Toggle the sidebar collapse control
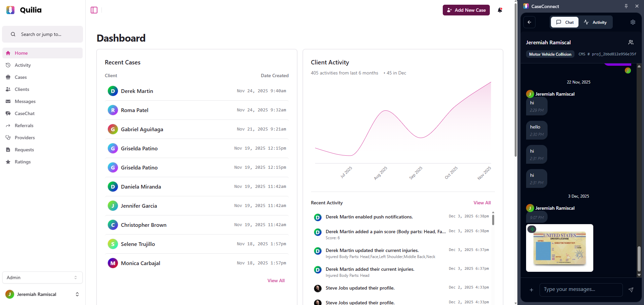The width and height of the screenshot is (644, 305). tap(94, 10)
